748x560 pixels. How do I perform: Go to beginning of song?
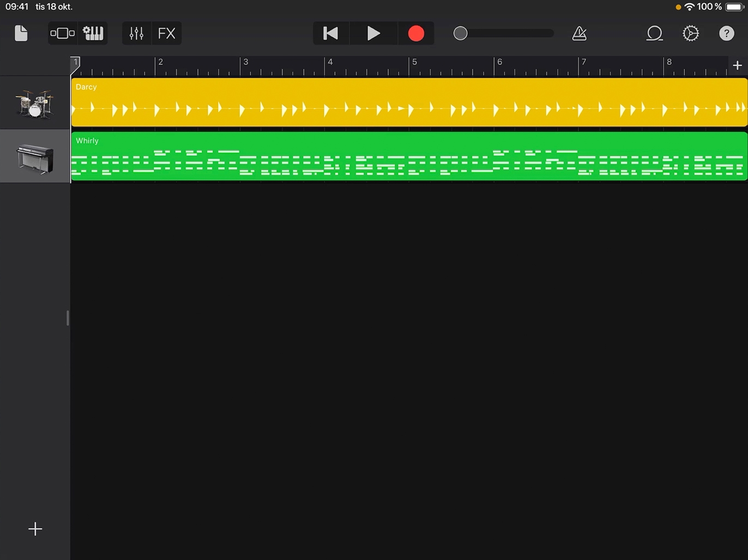pyautogui.click(x=330, y=33)
